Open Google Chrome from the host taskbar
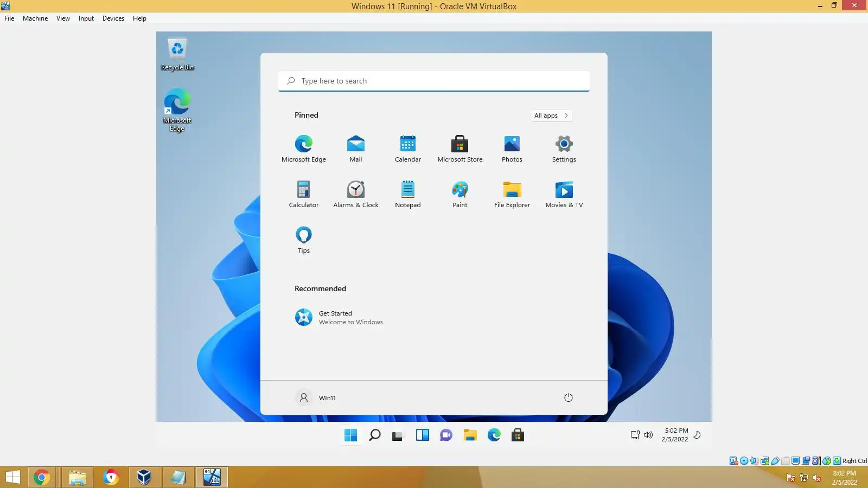Image resolution: width=868 pixels, height=488 pixels. 42,477
